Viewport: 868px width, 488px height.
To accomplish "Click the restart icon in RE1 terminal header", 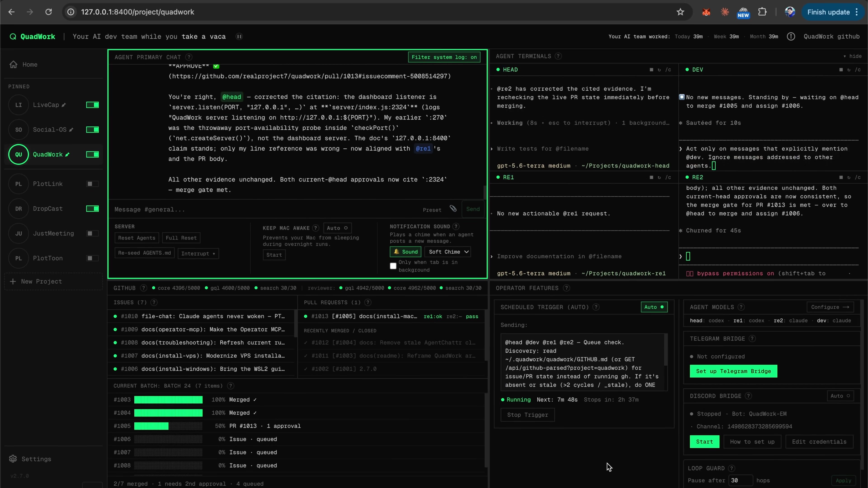I will (x=659, y=177).
